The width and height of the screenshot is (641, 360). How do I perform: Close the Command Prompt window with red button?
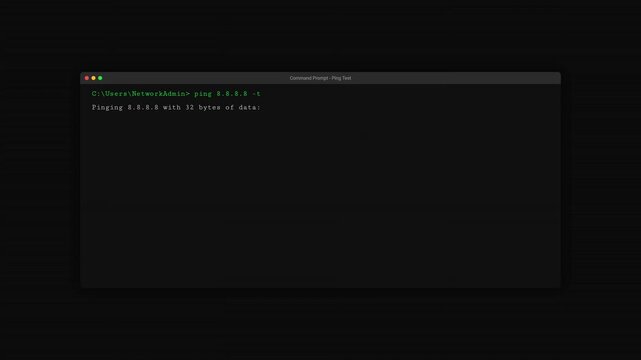point(87,78)
